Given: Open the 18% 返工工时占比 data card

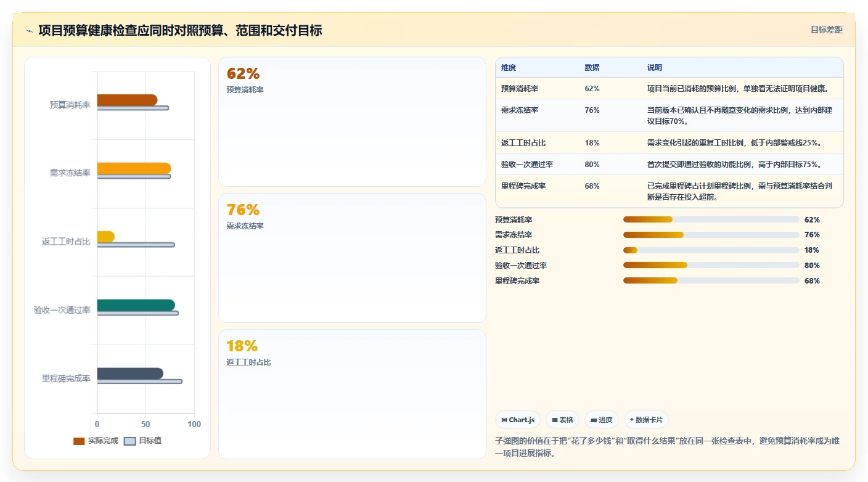Looking at the screenshot, I should 352,394.
